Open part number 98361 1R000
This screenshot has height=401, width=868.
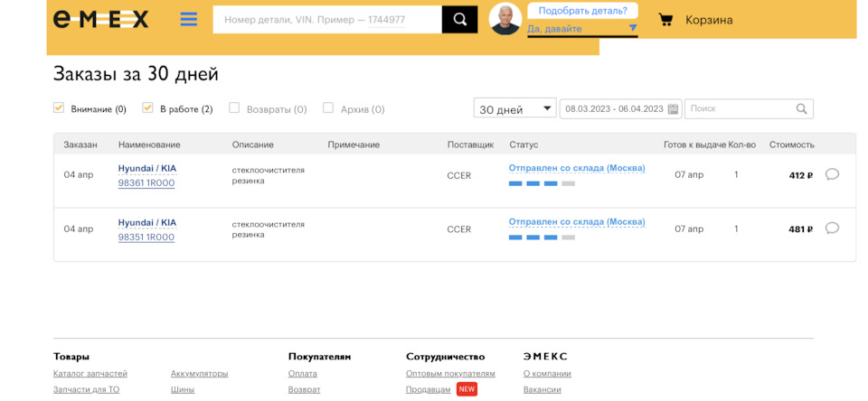[x=146, y=183]
